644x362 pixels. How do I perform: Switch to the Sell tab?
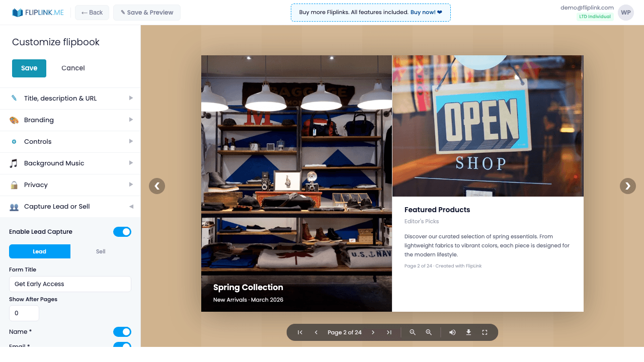pyautogui.click(x=100, y=251)
